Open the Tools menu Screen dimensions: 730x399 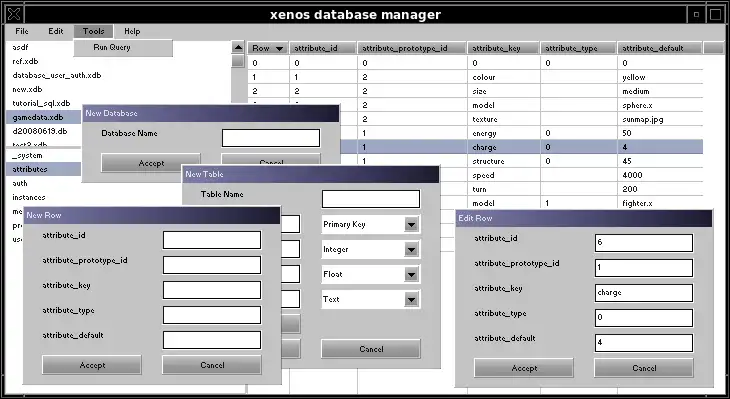tap(93, 31)
